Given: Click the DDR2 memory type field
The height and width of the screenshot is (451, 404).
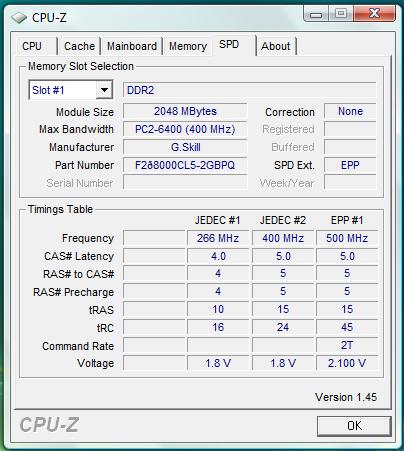Looking at the screenshot, I should (250, 90).
